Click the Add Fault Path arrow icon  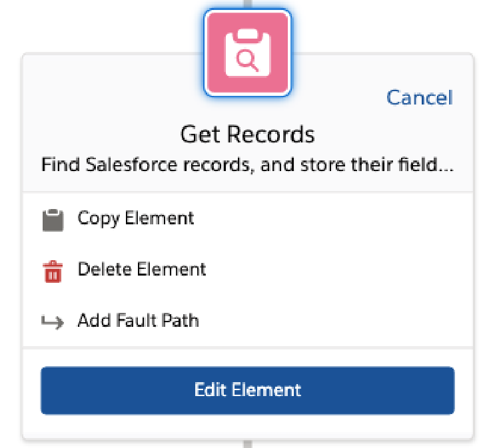[53, 322]
